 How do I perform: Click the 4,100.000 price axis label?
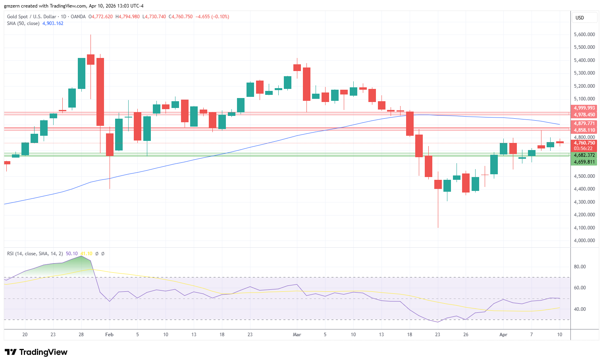pos(584,228)
